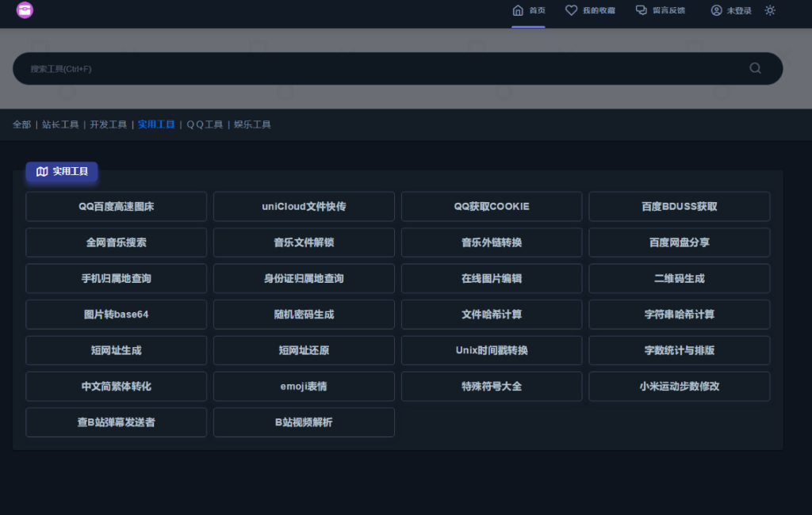Select the 娱乐工具 category tab

pos(252,124)
